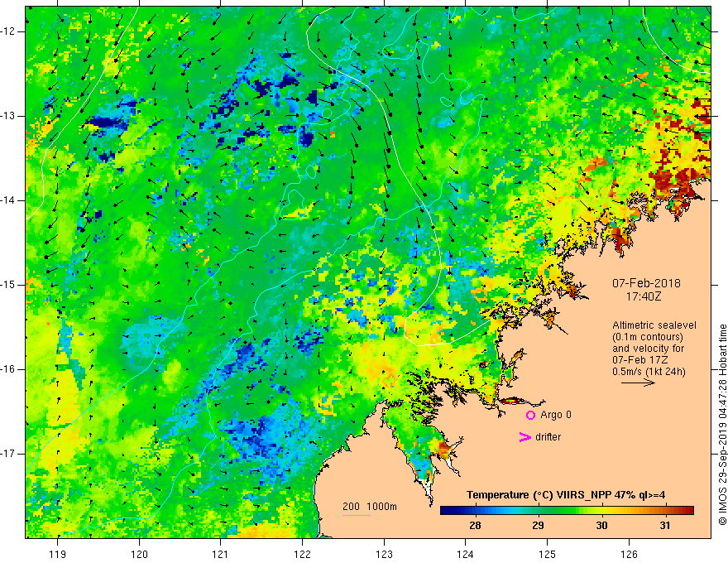Click the 'drifter' legend label

tap(548, 437)
